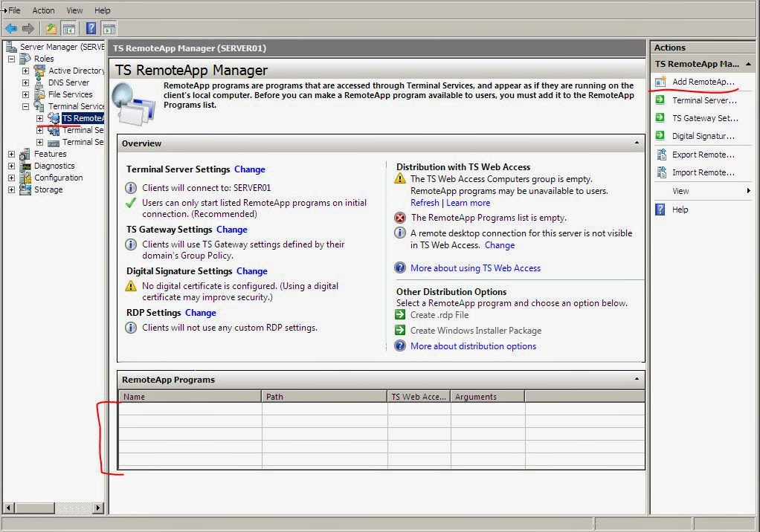Collapse the RemoteApp Programs section

coord(637,379)
